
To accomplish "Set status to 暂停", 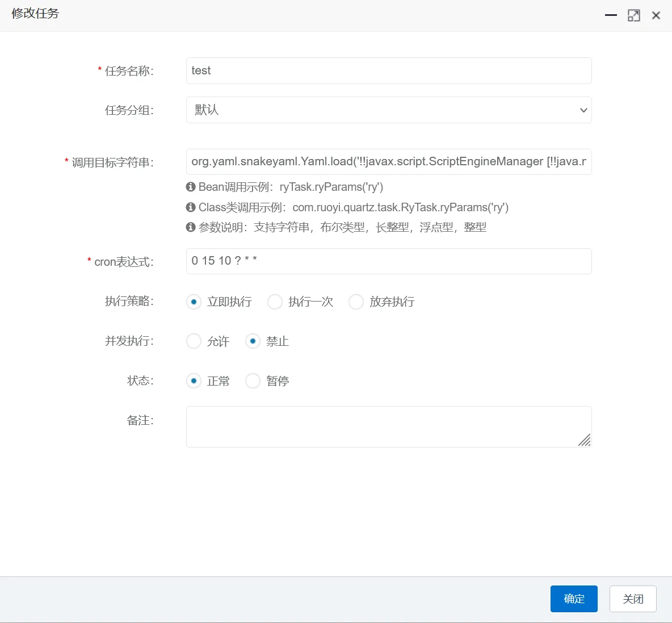I will pos(253,381).
